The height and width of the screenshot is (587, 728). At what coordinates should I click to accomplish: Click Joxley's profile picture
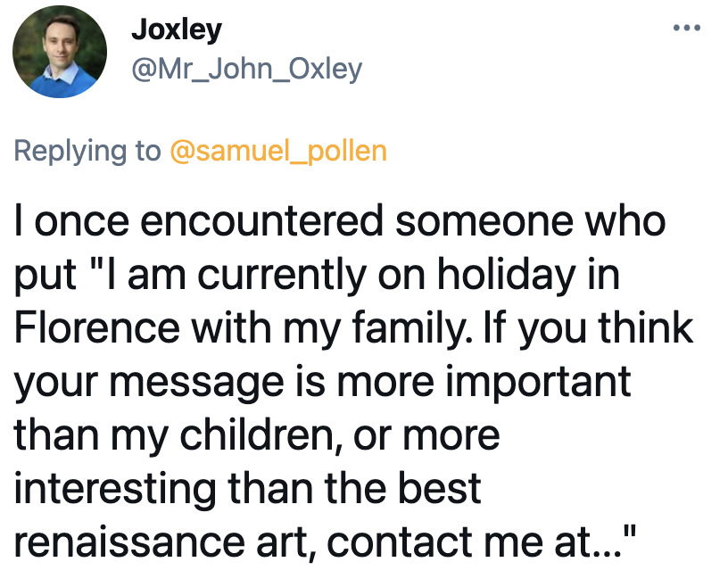tap(60, 52)
